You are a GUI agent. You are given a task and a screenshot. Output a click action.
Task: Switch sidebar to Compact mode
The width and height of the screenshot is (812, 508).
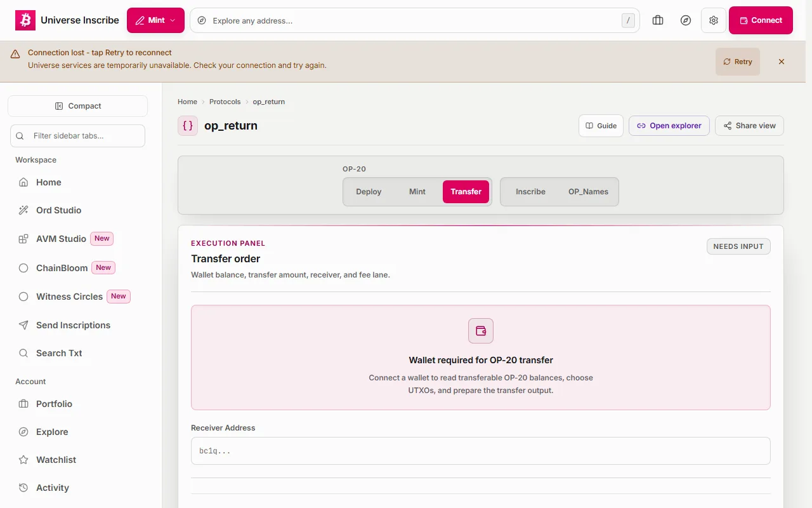[77, 106]
